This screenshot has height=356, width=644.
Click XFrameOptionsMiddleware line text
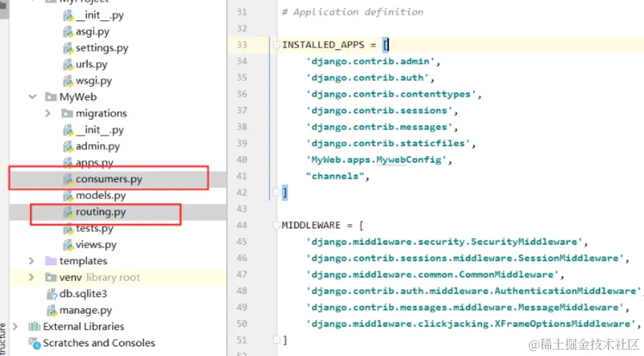[471, 324]
